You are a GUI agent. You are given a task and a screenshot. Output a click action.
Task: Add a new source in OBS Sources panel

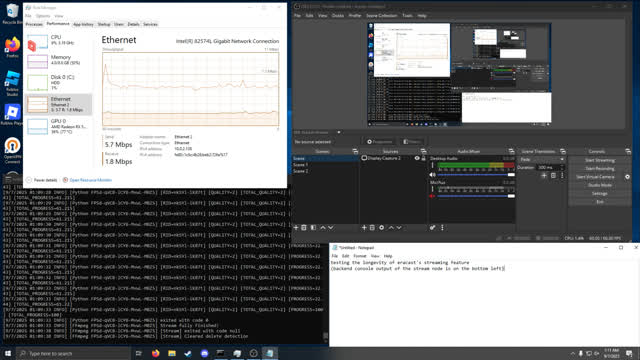pos(364,228)
